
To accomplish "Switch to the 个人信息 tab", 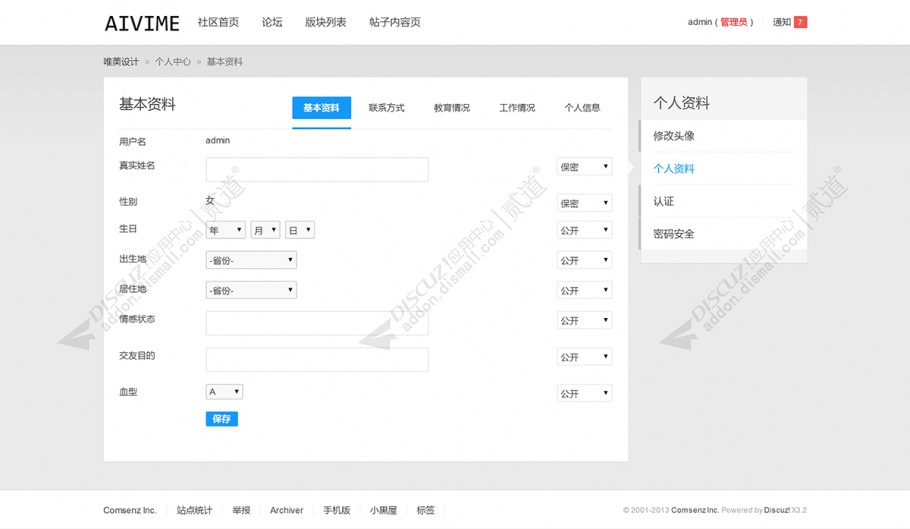I will coord(583,108).
